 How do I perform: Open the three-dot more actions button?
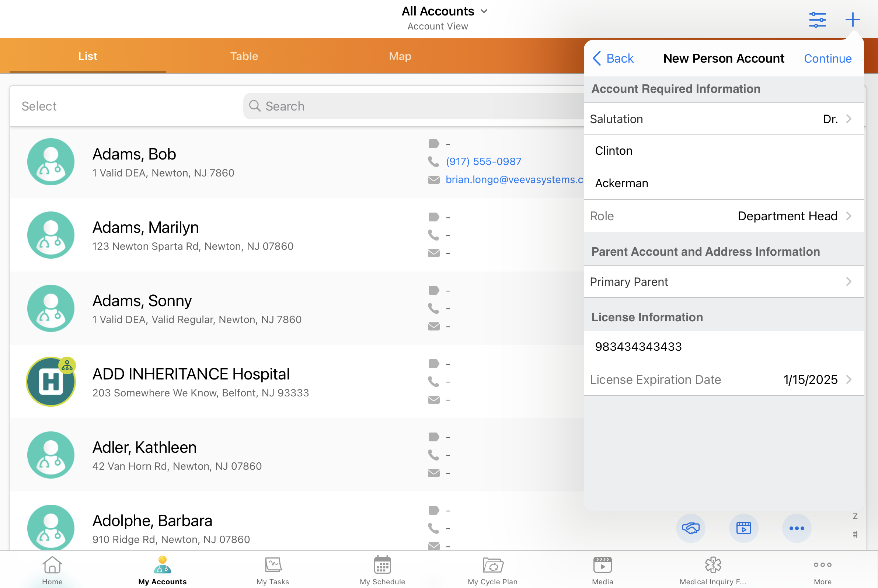796,528
